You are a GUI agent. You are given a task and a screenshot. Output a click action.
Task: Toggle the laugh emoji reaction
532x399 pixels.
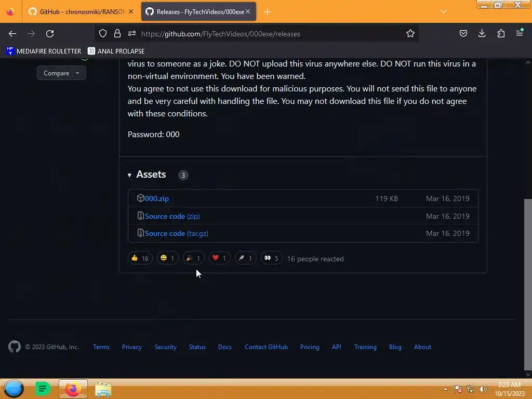(x=167, y=258)
